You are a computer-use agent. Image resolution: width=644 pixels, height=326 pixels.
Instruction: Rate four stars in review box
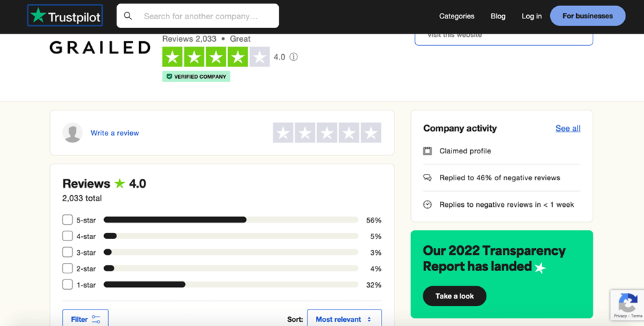pos(349,133)
